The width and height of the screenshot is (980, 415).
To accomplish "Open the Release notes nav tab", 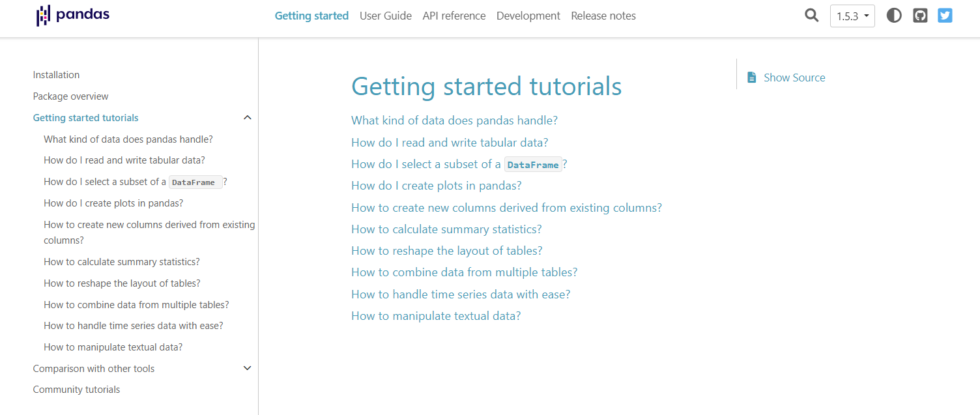I will tap(603, 16).
